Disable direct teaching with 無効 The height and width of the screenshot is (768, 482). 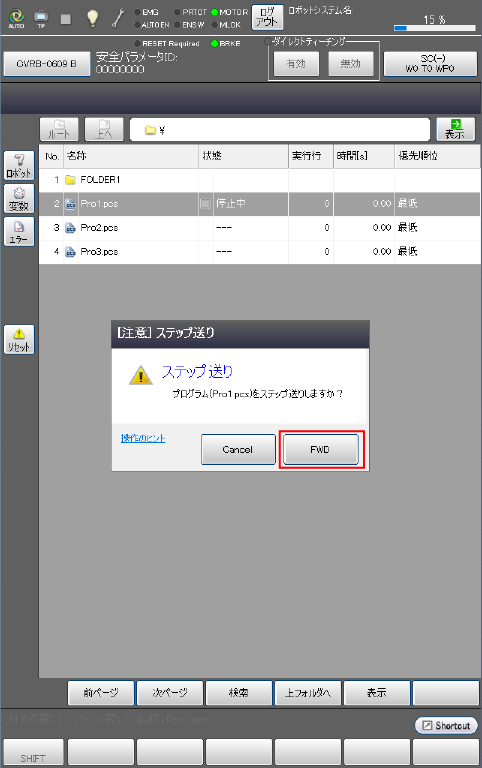351,64
